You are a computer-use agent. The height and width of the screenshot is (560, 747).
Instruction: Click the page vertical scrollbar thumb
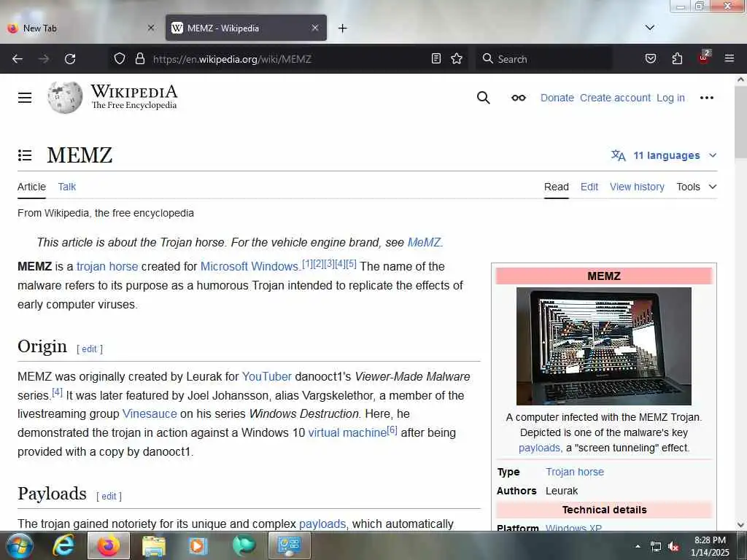point(740,122)
